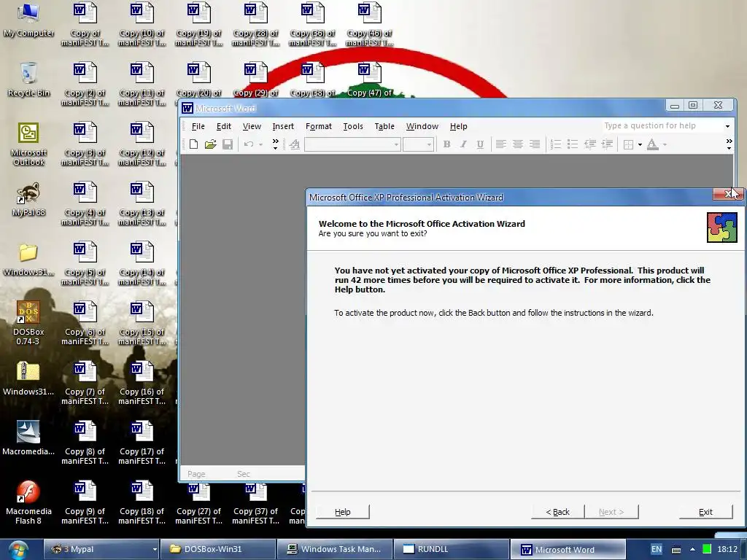Select 'Copy (27) of maniFEST T...' document icon
747x560 pixels.
pyautogui.click(x=198, y=503)
